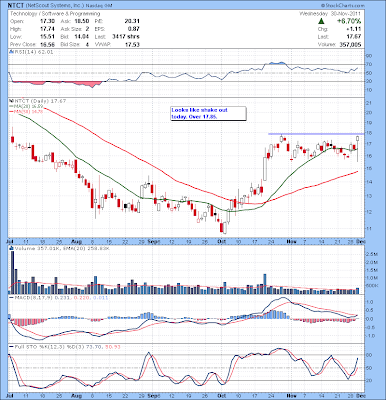Click the NTCT ticker symbol in header

click(x=16, y=6)
